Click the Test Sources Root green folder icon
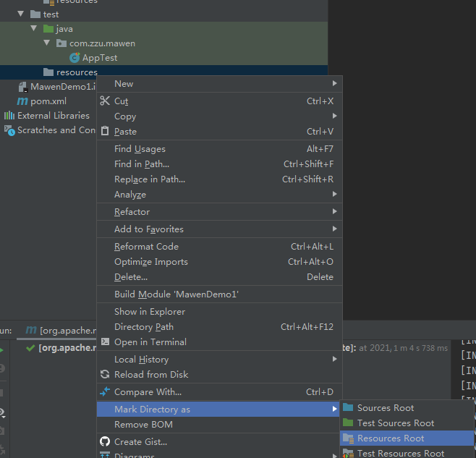The width and height of the screenshot is (476, 458). [x=348, y=423]
